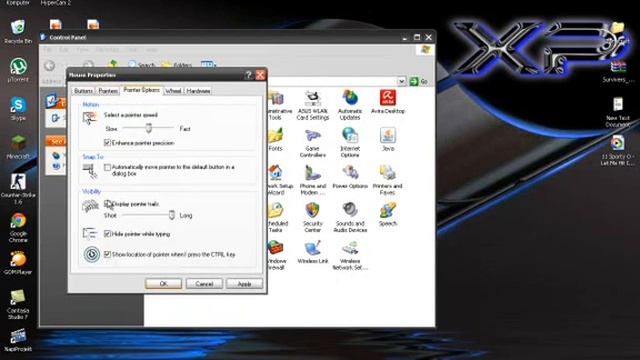Open the Skype desktop shortcut
The image size is (640, 360).
pos(18,109)
